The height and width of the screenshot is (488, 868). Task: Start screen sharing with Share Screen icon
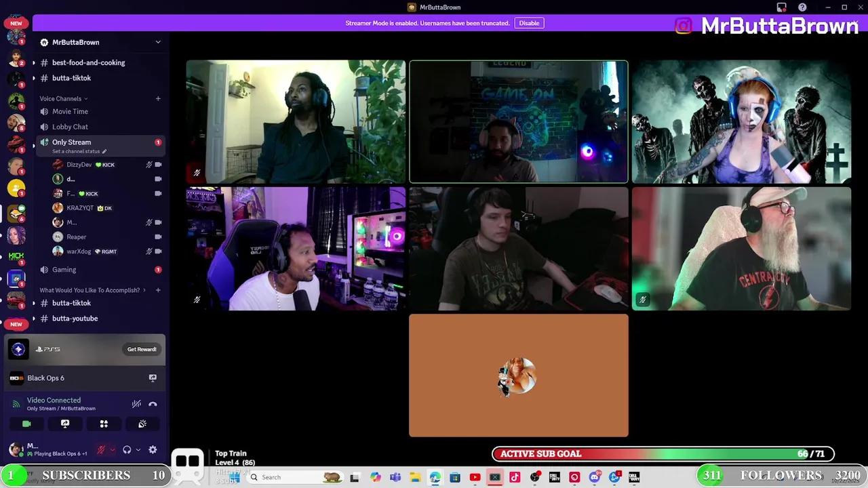65,424
